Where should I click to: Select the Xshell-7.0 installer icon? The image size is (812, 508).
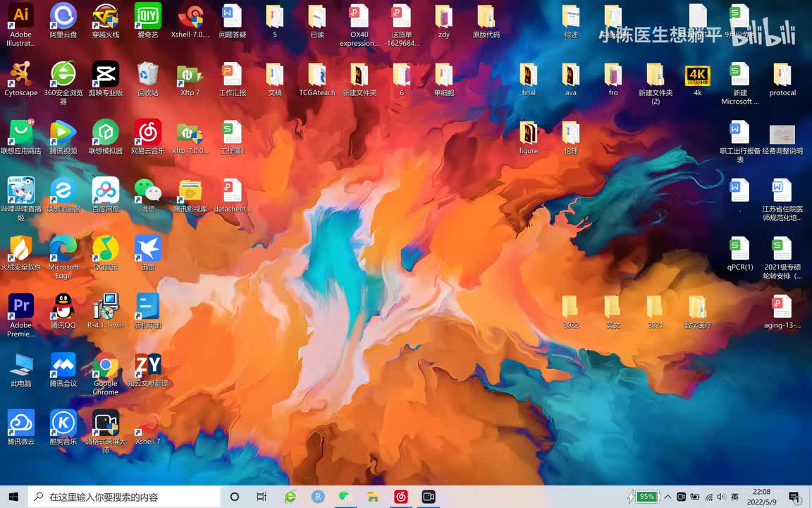(x=190, y=20)
